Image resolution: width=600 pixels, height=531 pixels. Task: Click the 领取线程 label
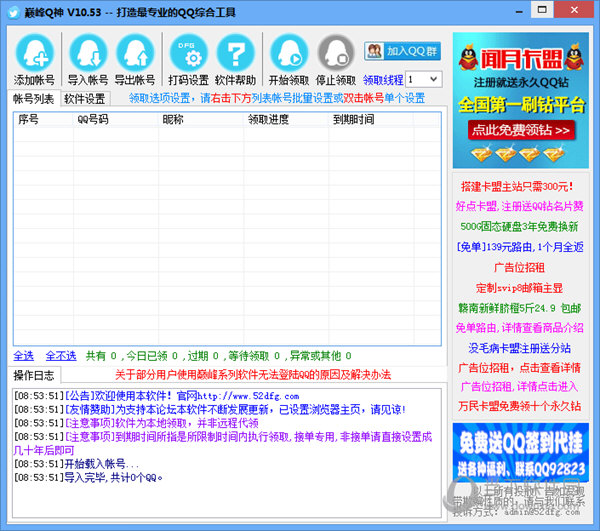[383, 80]
